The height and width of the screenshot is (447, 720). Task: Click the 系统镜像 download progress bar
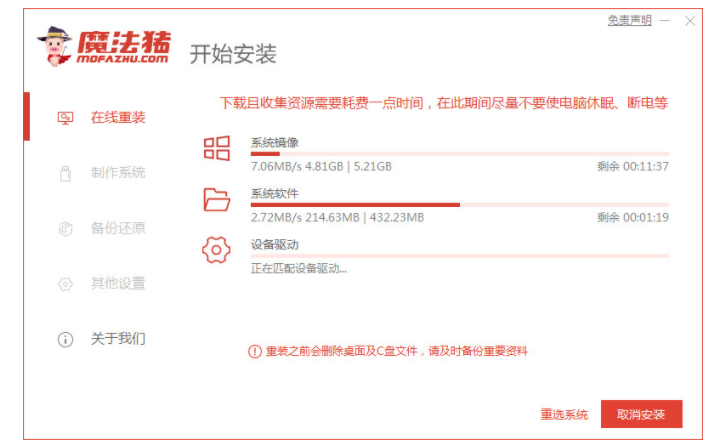point(459,154)
